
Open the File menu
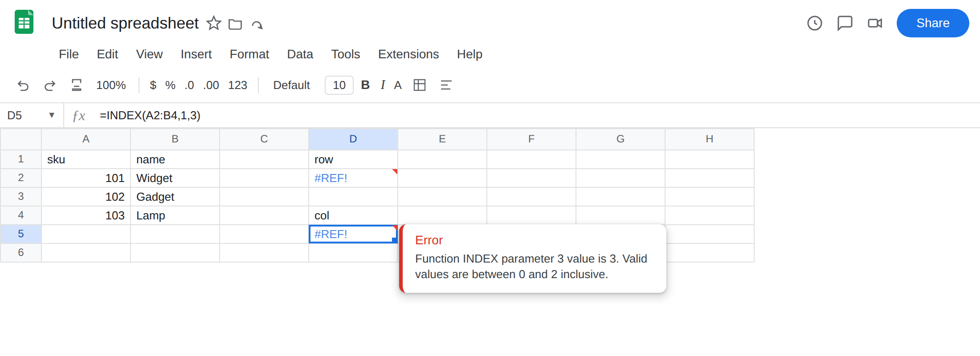[x=69, y=54]
